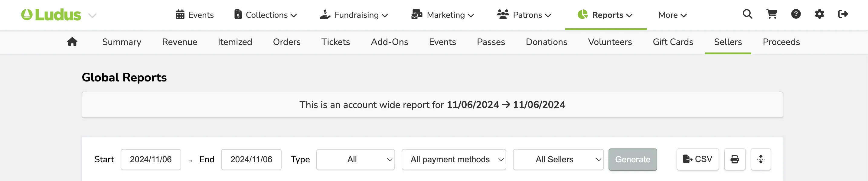Print the report via printer icon
This screenshot has height=181, width=868.
[735, 159]
